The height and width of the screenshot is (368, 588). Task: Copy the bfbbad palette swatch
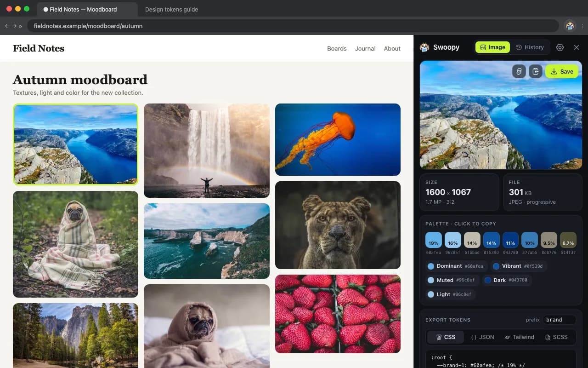pyautogui.click(x=472, y=240)
